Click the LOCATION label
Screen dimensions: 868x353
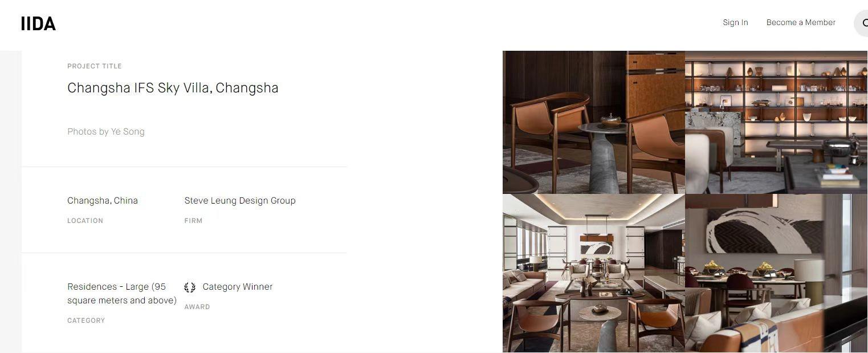85,221
